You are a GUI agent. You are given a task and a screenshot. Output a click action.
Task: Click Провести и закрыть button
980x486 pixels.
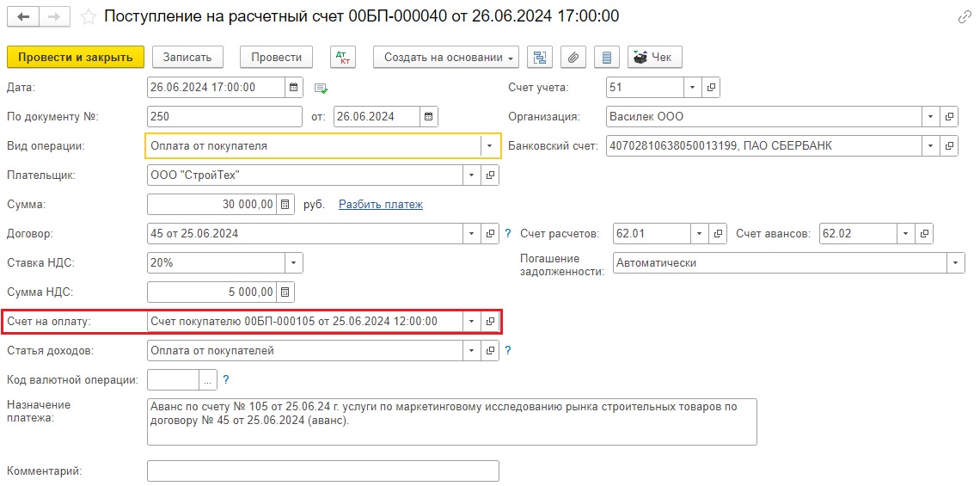pyautogui.click(x=76, y=57)
